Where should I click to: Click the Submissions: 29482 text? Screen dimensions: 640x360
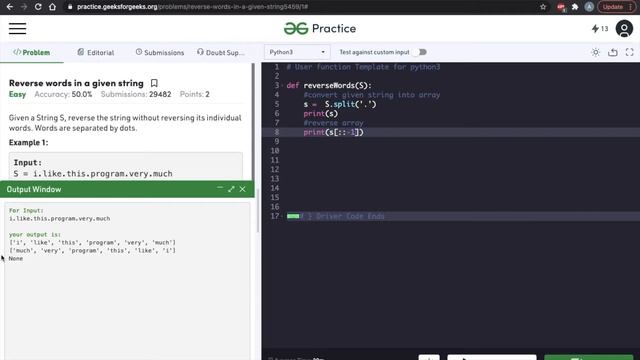coord(136,94)
